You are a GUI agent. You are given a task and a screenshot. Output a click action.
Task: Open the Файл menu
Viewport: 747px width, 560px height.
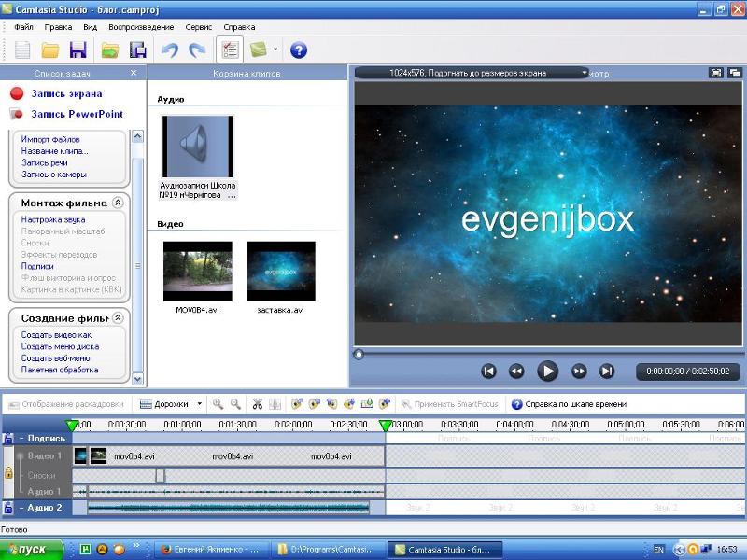[24, 27]
